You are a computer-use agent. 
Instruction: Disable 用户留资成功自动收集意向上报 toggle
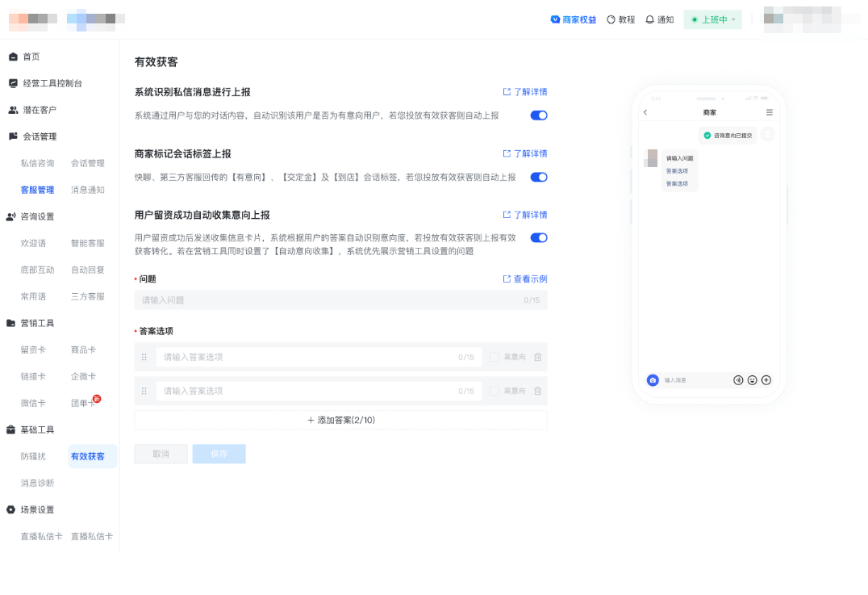pyautogui.click(x=538, y=237)
